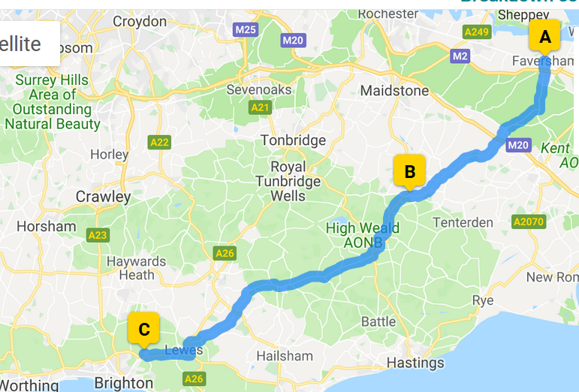Click the yellow destination marker C
The width and height of the screenshot is (579, 392).
(143, 329)
